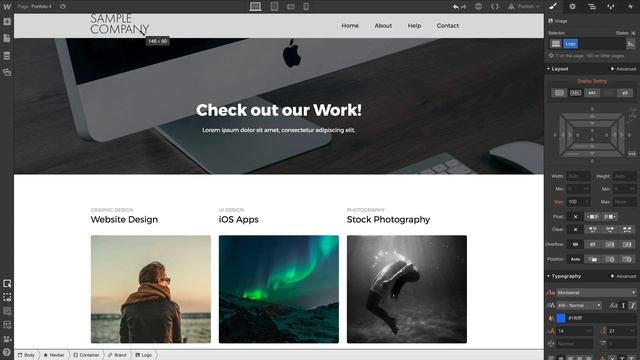Open the globe icon in the top bar
This screenshot has width=640, height=360.
tap(478, 7)
